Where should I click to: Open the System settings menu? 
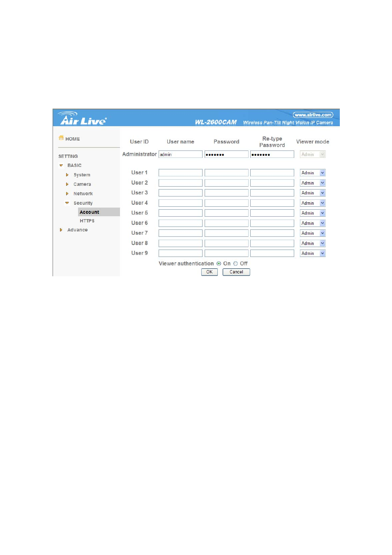point(82,175)
